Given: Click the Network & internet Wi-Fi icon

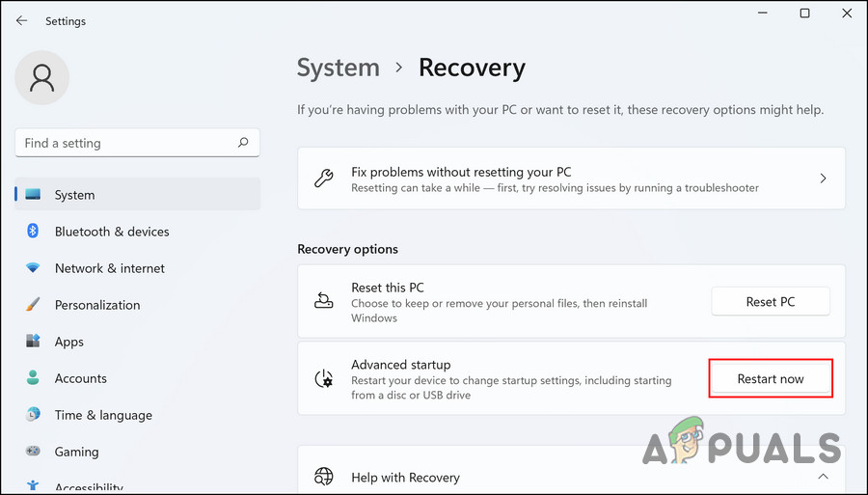Looking at the screenshot, I should [33, 268].
